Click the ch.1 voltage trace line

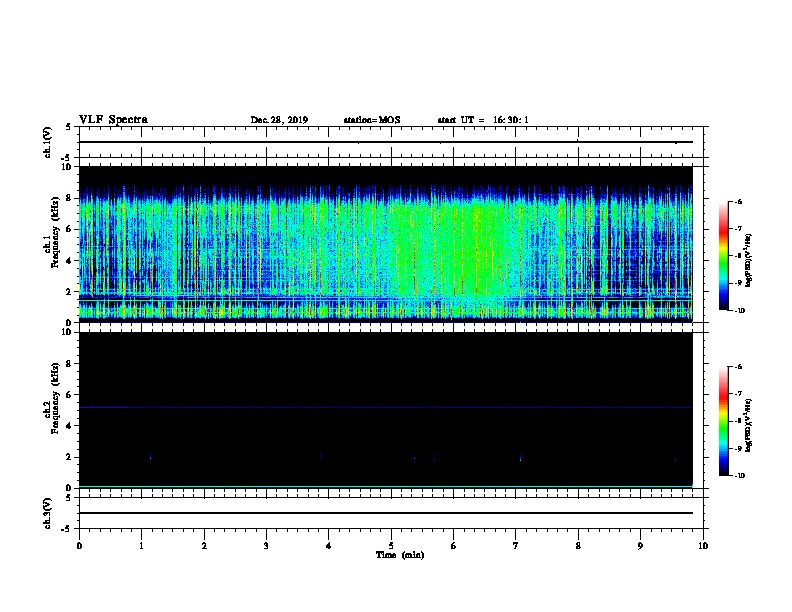pos(385,142)
